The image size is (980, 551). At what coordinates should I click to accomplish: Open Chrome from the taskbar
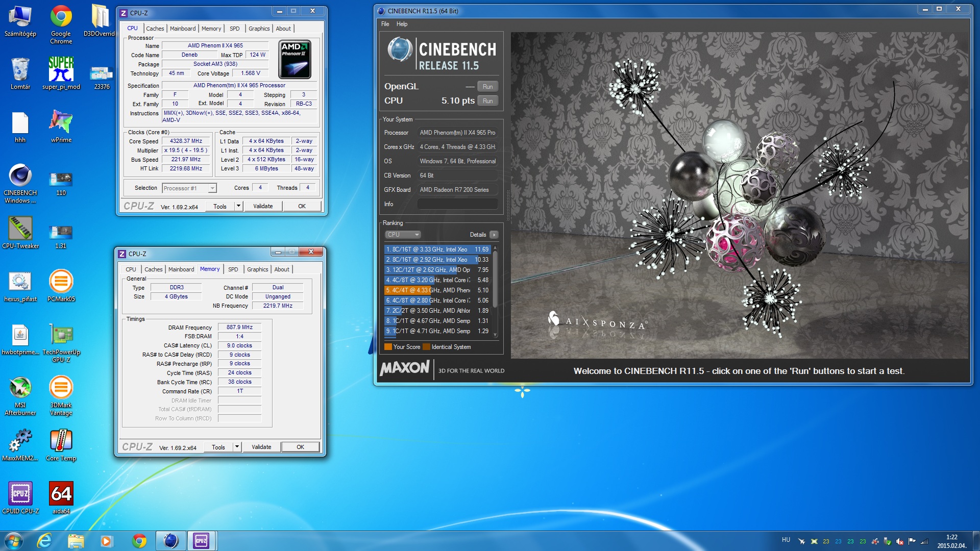point(139,540)
